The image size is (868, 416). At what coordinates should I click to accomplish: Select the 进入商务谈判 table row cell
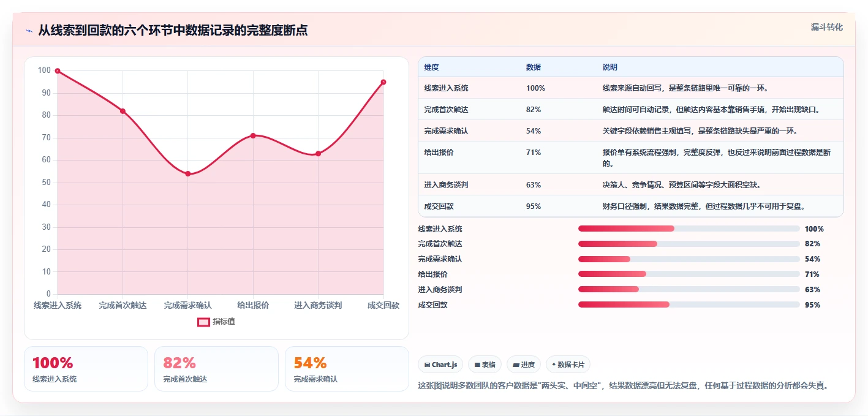446,185
